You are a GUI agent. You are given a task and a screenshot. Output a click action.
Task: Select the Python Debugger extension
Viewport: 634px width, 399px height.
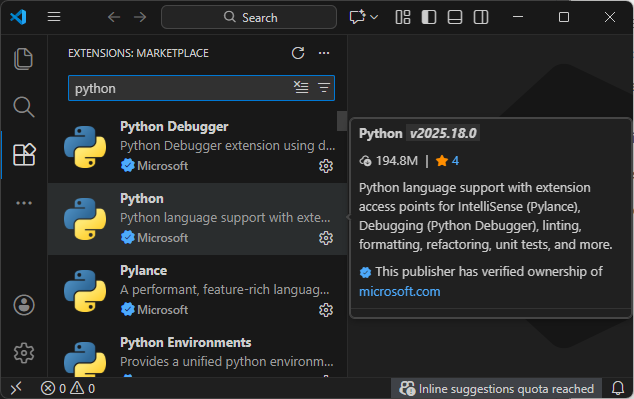tap(197, 147)
